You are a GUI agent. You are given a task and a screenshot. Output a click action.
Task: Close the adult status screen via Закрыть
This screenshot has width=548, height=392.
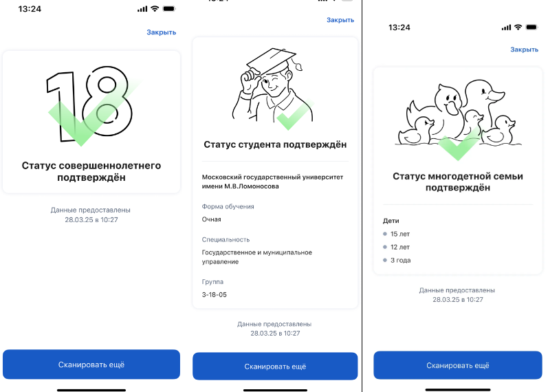click(x=161, y=32)
